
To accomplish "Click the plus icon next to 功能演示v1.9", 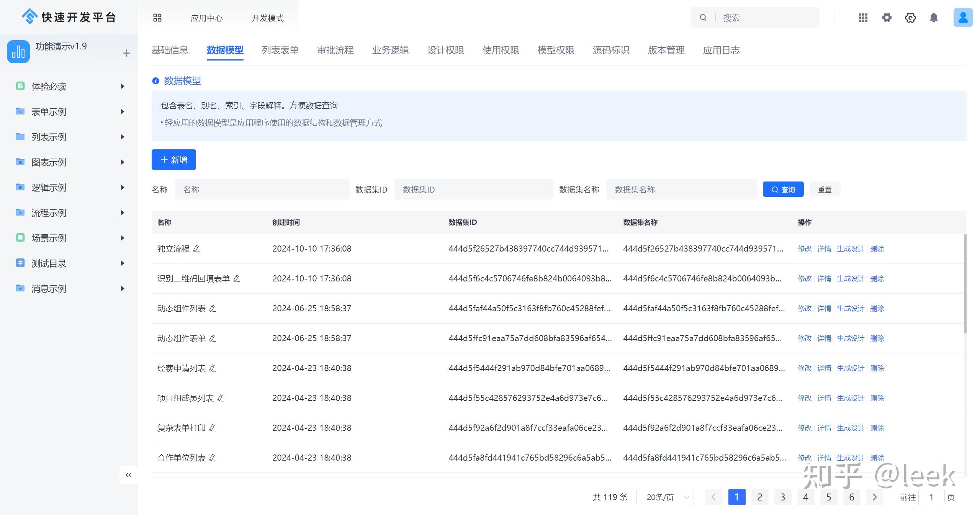I will click(x=127, y=53).
